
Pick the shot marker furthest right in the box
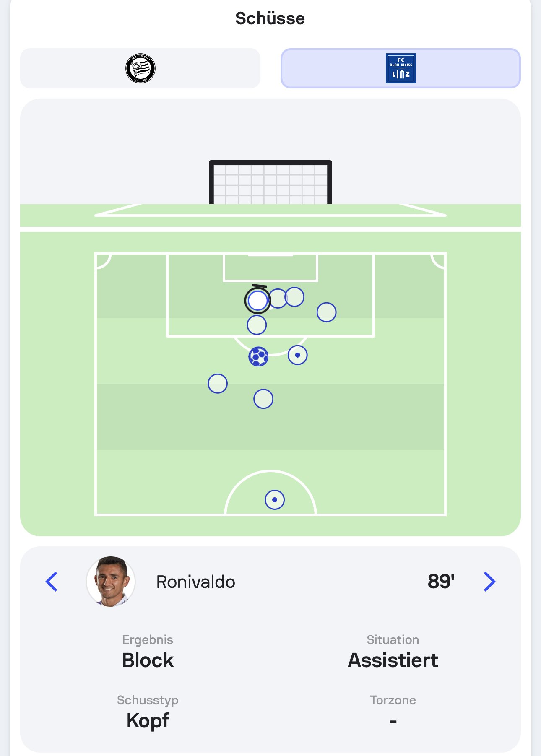[x=327, y=312]
